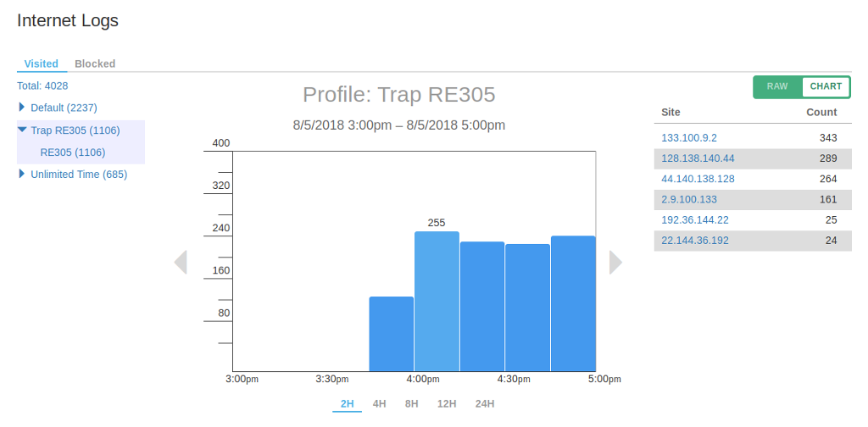Open site link 44.140.138.128
The image size is (868, 427).
pyautogui.click(x=698, y=179)
